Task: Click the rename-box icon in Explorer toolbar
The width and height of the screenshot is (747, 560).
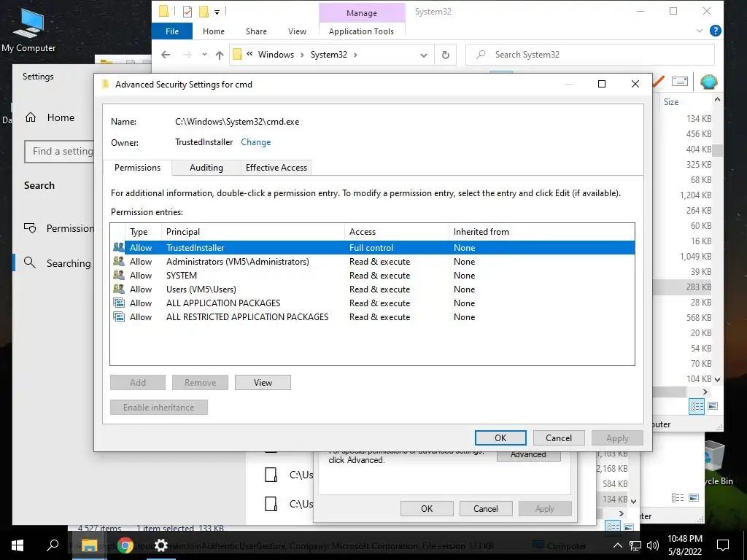Action: click(x=680, y=82)
